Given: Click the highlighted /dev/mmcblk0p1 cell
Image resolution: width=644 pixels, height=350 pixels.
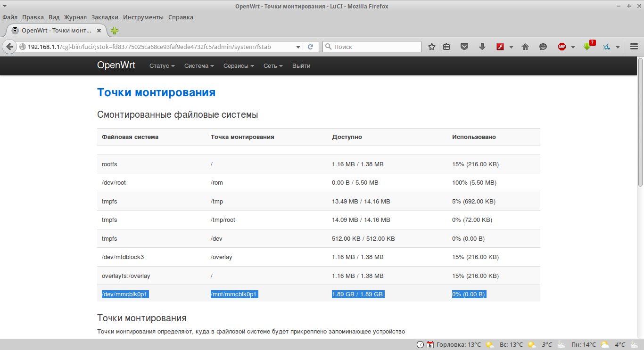Looking at the screenshot, I should 125,294.
